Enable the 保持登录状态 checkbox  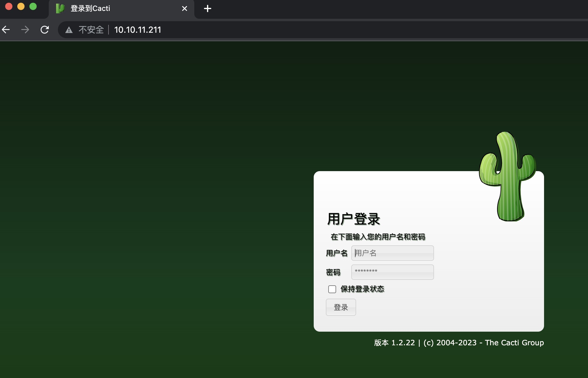[x=332, y=289]
